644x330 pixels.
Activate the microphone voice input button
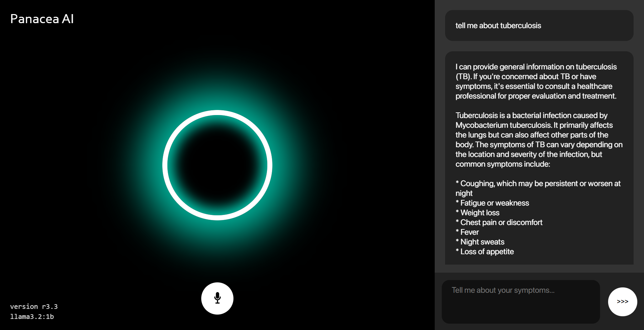217,298
